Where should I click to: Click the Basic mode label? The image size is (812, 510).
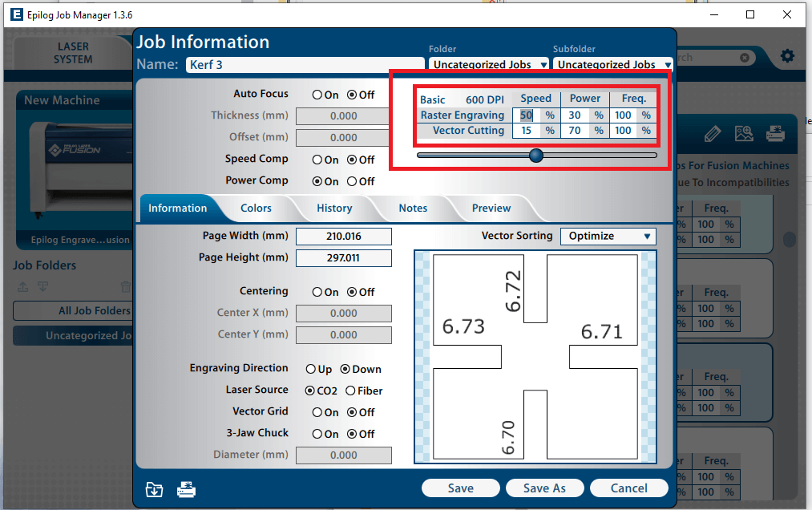click(x=432, y=99)
